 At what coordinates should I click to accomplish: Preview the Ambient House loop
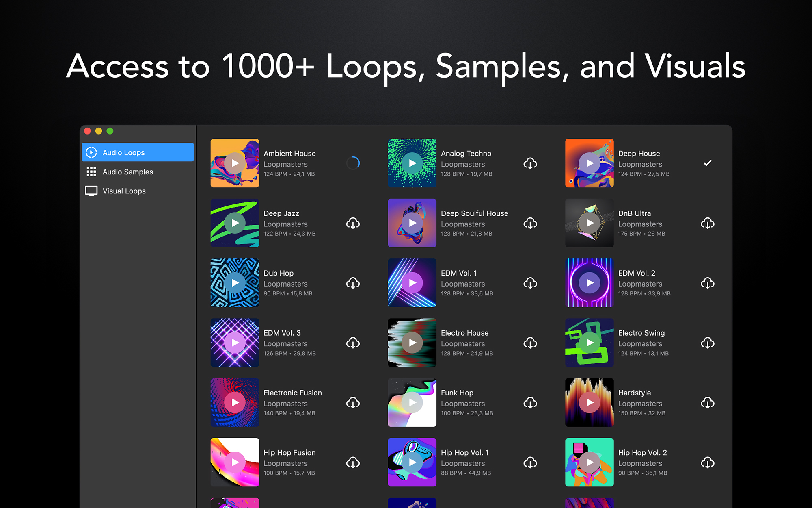point(235,163)
